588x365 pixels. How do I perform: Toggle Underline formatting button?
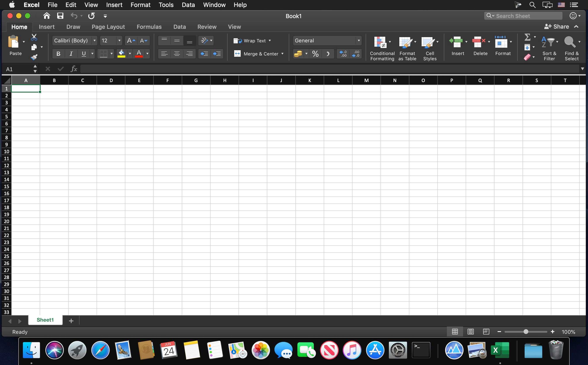click(x=83, y=54)
